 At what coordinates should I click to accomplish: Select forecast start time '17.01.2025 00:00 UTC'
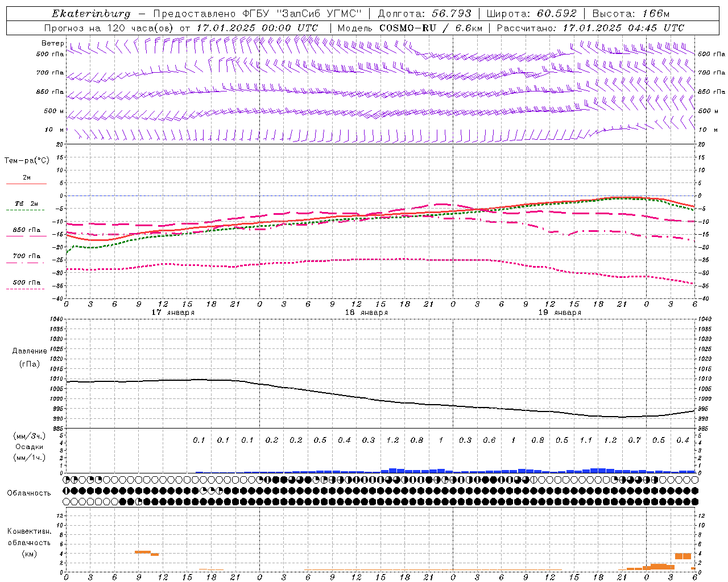pos(257,28)
